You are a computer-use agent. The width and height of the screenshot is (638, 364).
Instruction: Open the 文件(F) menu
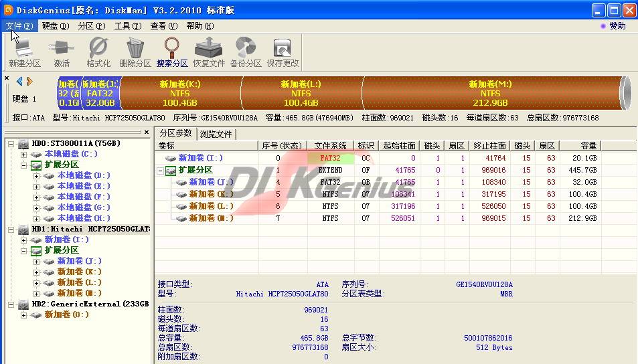19,26
